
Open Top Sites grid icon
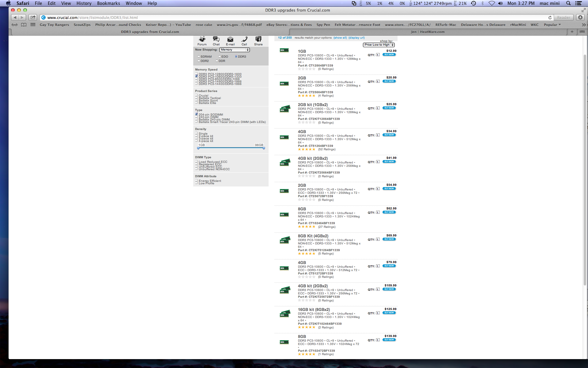tap(33, 25)
